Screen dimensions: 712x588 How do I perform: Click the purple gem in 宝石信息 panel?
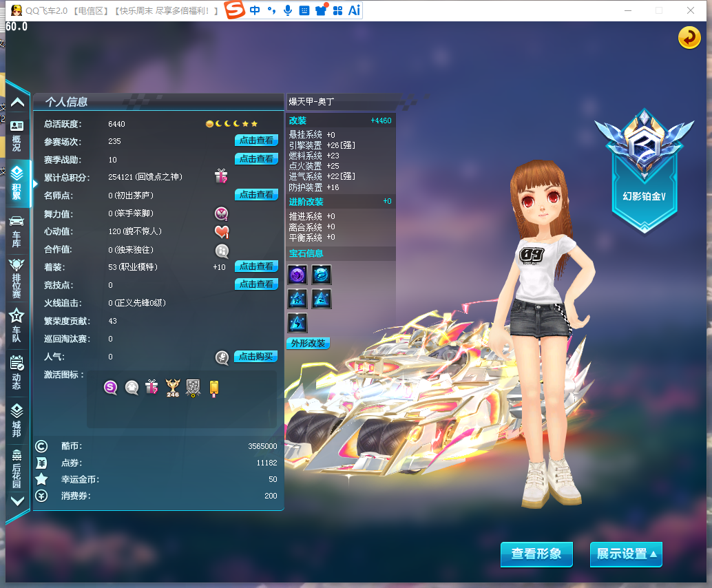point(297,274)
